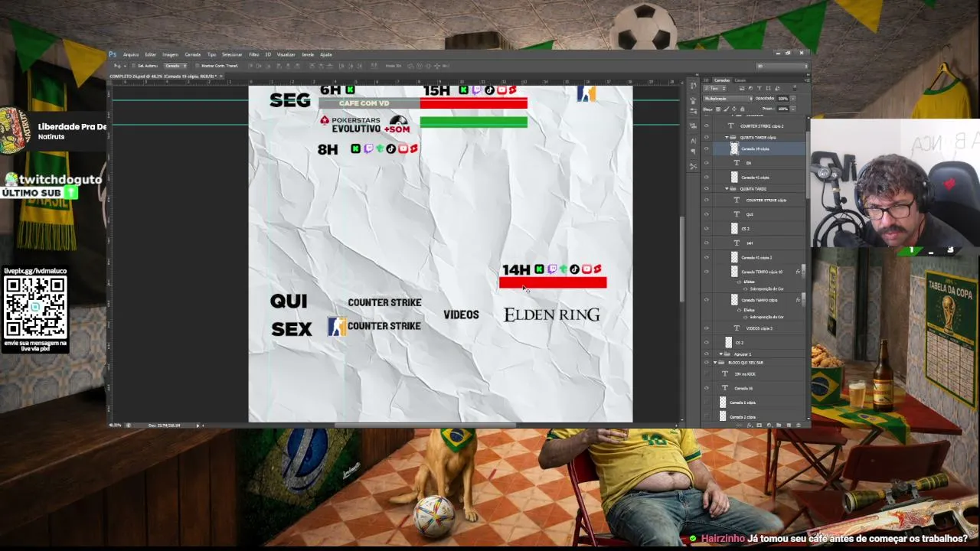Switch to the Camadas panel tab

click(x=722, y=80)
